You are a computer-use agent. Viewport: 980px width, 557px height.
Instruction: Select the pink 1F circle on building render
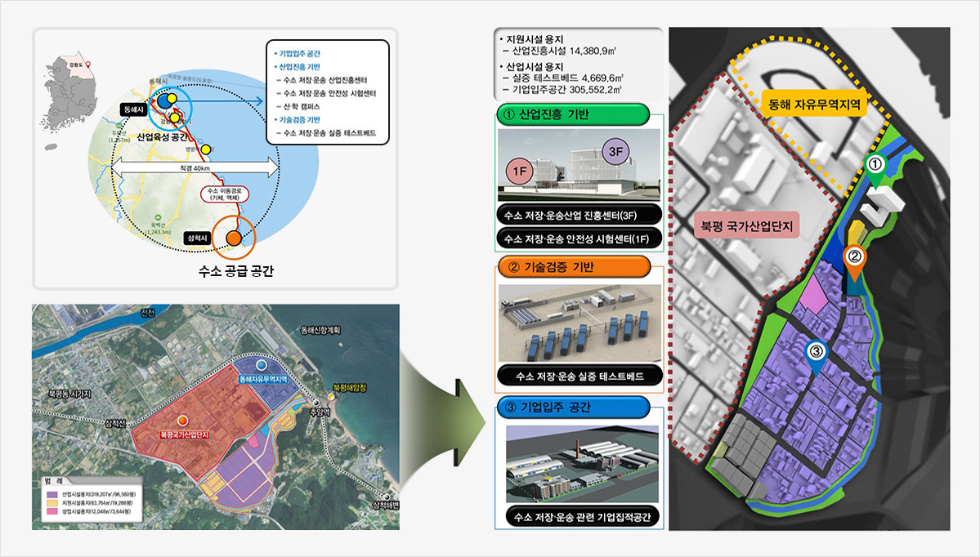tap(519, 171)
